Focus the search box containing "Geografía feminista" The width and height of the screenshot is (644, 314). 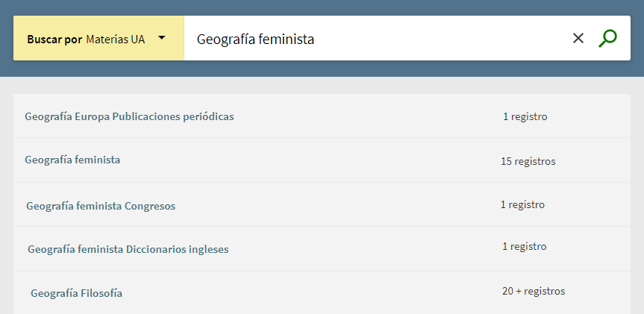point(373,39)
